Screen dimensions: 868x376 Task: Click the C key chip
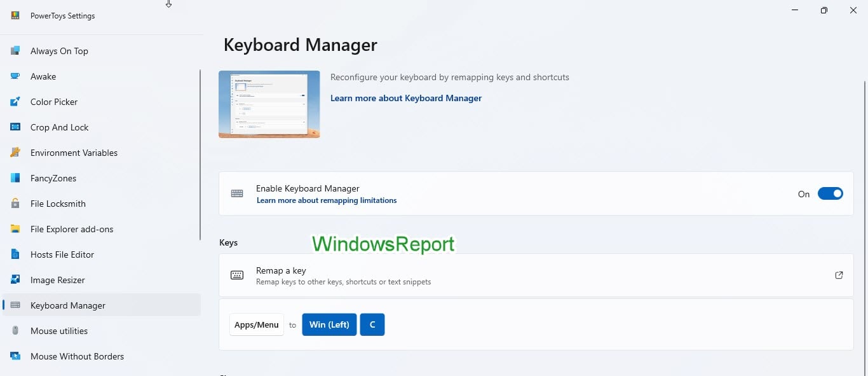(x=372, y=324)
